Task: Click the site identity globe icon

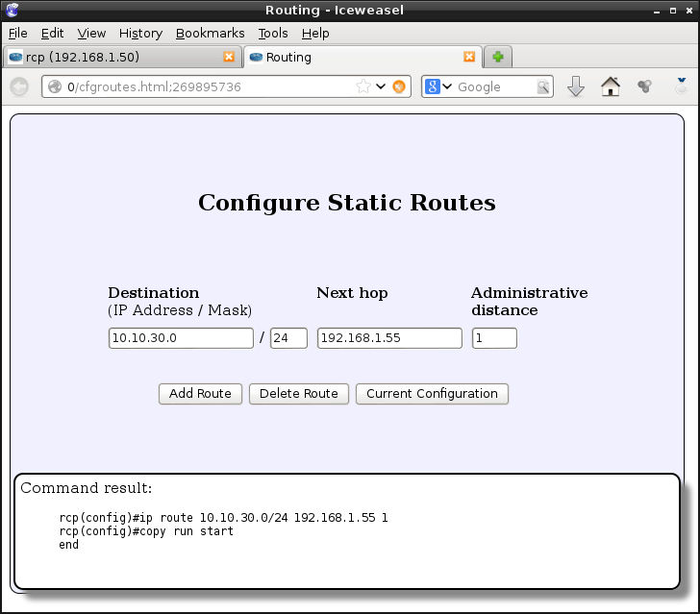Action: pyautogui.click(x=55, y=86)
